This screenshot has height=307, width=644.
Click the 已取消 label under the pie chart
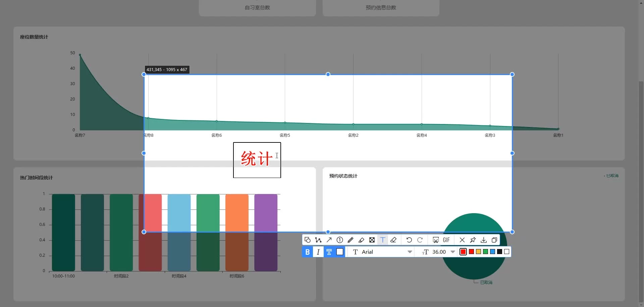coord(486,283)
